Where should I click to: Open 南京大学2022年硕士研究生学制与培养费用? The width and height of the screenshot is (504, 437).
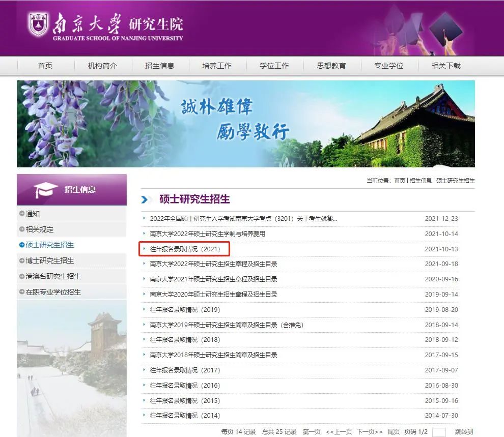tap(207, 234)
